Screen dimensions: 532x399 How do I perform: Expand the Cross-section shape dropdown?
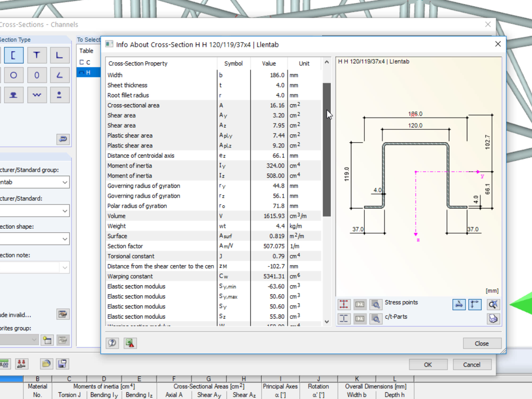tap(65, 239)
